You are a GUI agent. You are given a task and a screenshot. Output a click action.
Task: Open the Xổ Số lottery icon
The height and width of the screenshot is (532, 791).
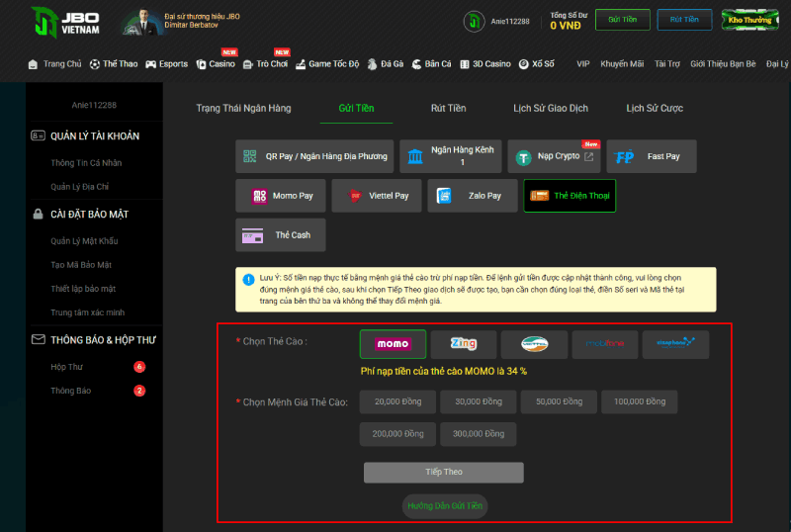(524, 64)
